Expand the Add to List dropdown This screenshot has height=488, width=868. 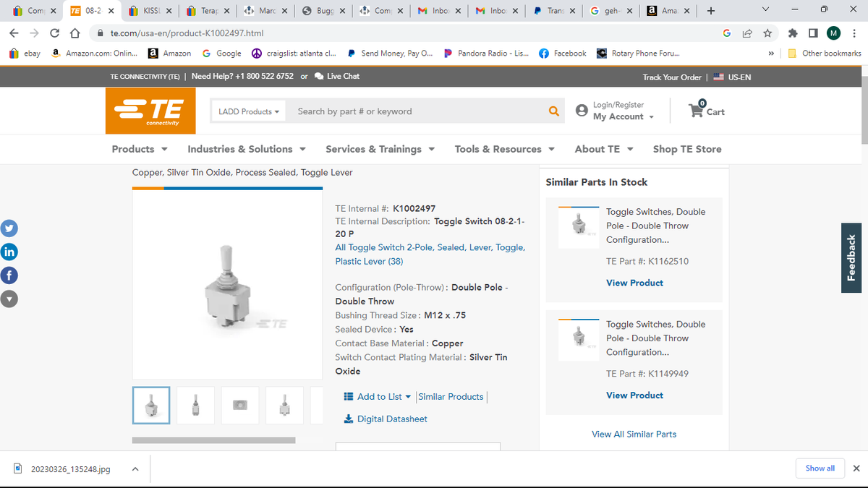tap(377, 396)
